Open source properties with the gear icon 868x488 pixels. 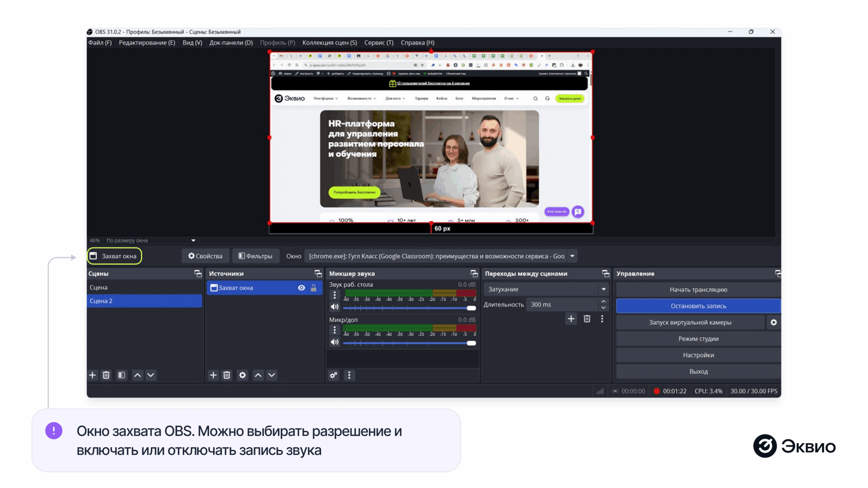(242, 375)
